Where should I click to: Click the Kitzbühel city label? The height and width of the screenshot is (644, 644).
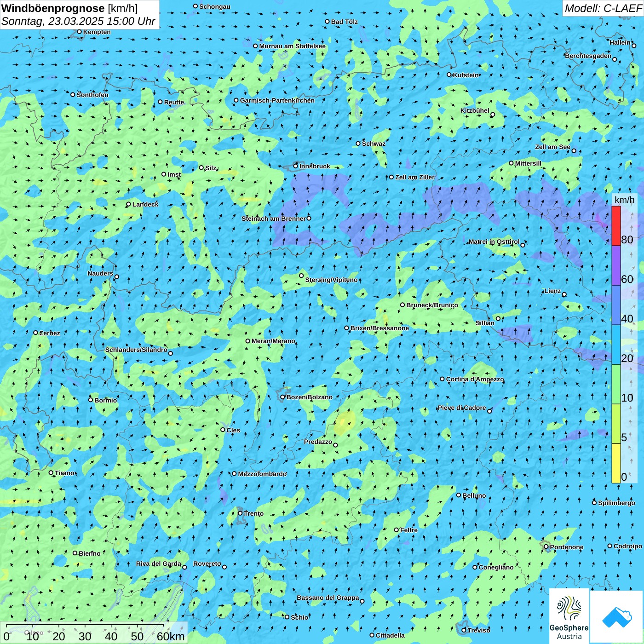[475, 110]
